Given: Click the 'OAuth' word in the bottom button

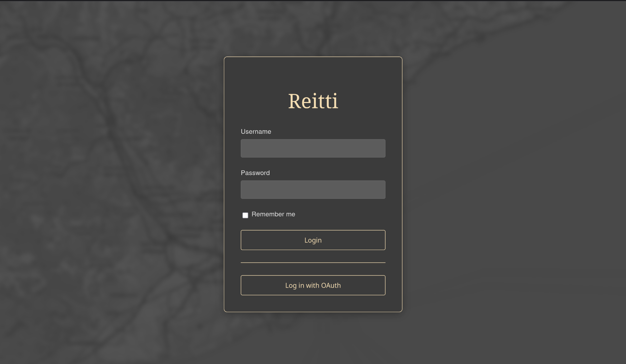Looking at the screenshot, I should [x=331, y=285].
